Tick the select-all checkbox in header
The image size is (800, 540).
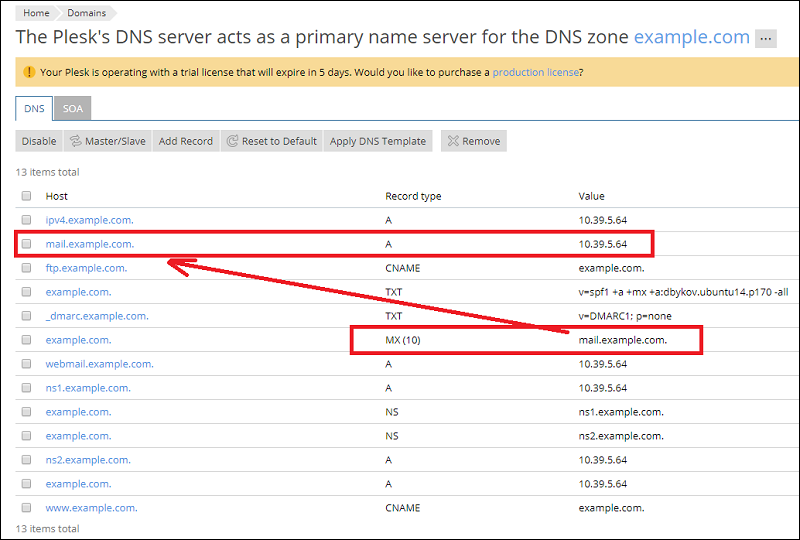(26, 196)
